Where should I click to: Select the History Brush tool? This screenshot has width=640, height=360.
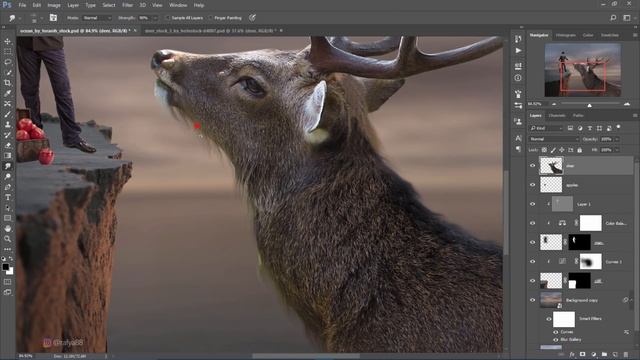tap(7, 135)
